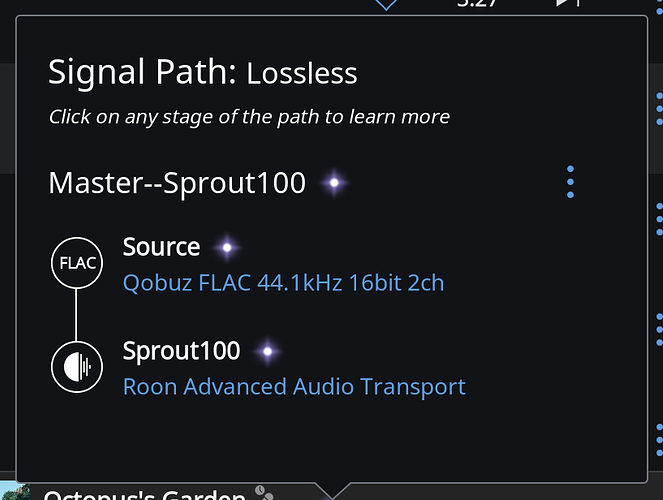Image resolution: width=663 pixels, height=500 pixels.
Task: Click the Master--Sprout100 zone heading
Action: point(177,183)
